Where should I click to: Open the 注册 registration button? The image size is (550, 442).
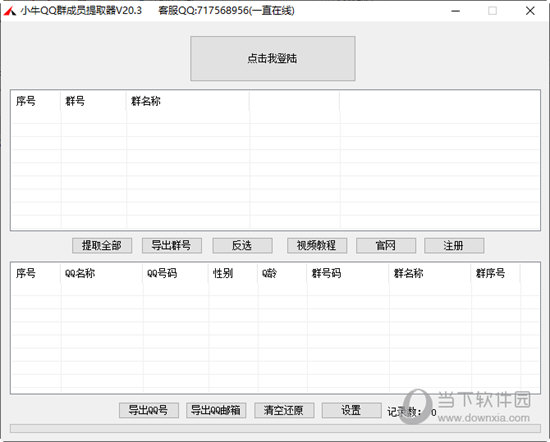click(454, 245)
